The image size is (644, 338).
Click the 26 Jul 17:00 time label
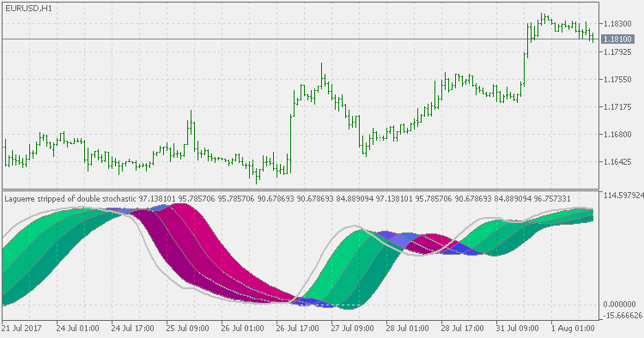297,329
